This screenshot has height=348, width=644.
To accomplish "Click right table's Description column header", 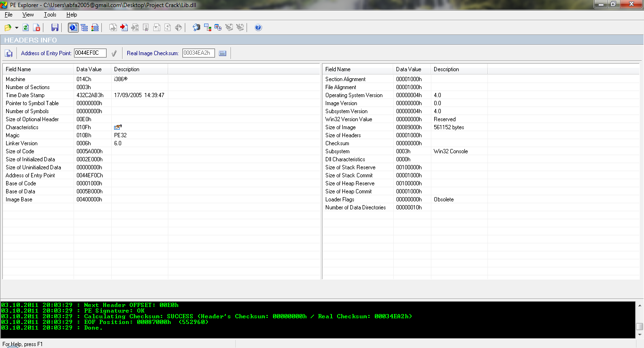I will pos(460,69).
